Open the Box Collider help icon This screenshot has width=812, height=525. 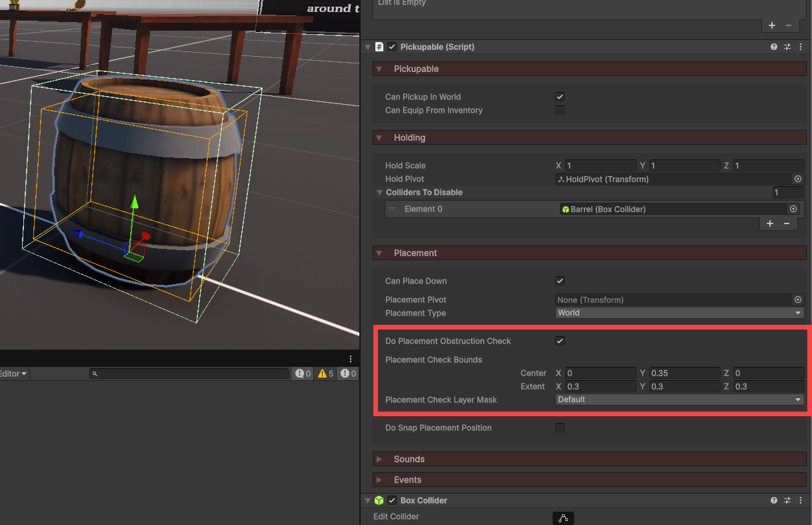(774, 500)
